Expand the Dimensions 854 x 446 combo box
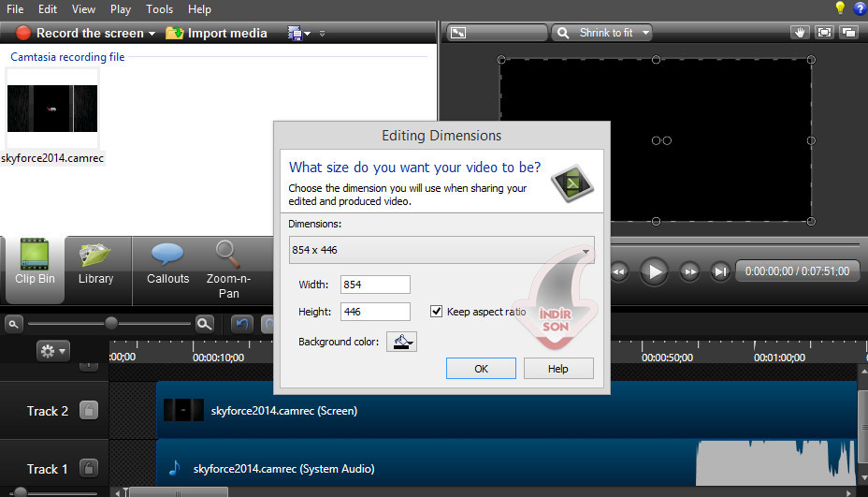The width and height of the screenshot is (868, 497). [441, 250]
